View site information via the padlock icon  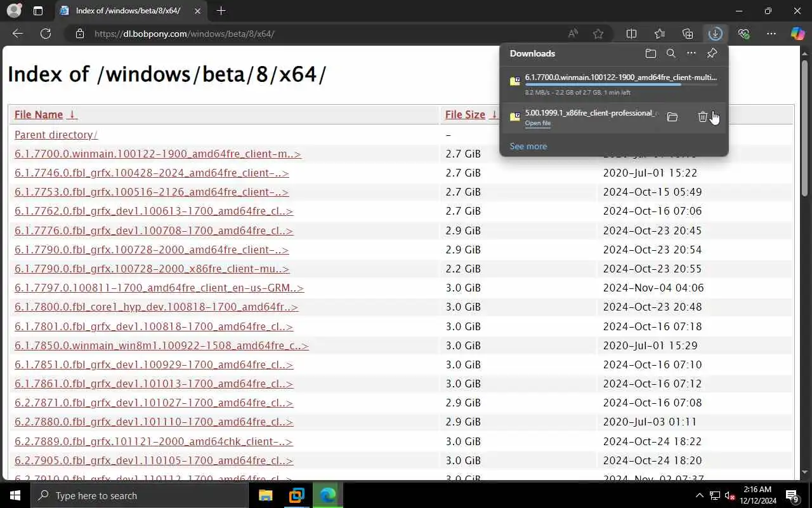[x=79, y=34]
